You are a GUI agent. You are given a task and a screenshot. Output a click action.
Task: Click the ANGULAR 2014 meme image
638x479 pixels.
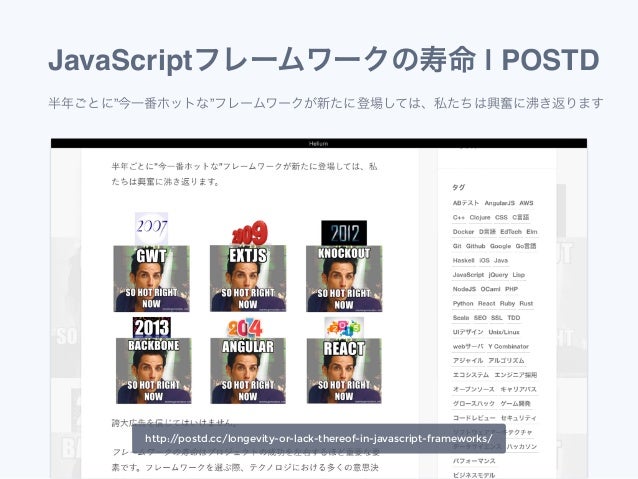248,371
